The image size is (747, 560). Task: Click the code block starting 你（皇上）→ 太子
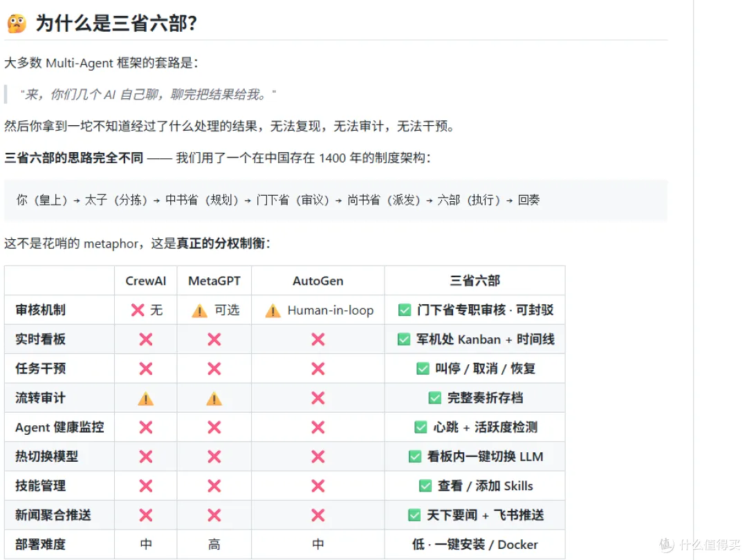[x=336, y=200]
